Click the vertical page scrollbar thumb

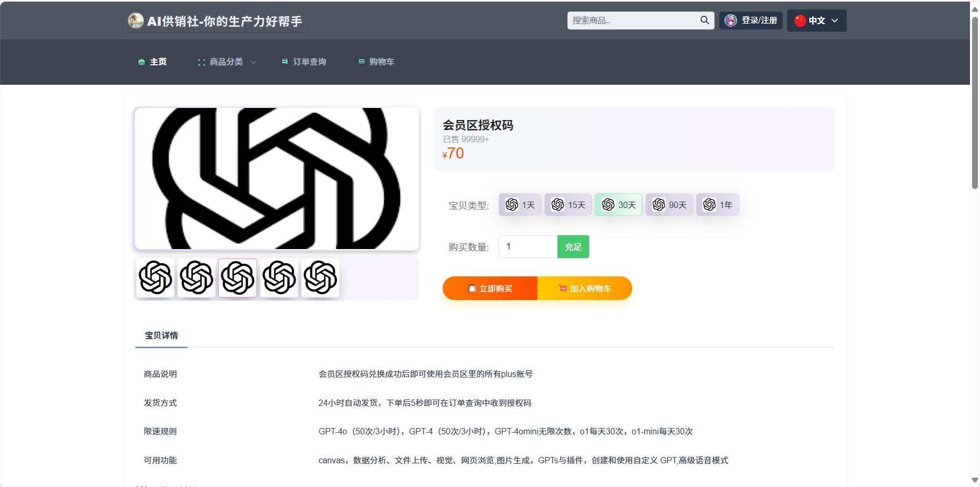pyautogui.click(x=975, y=103)
